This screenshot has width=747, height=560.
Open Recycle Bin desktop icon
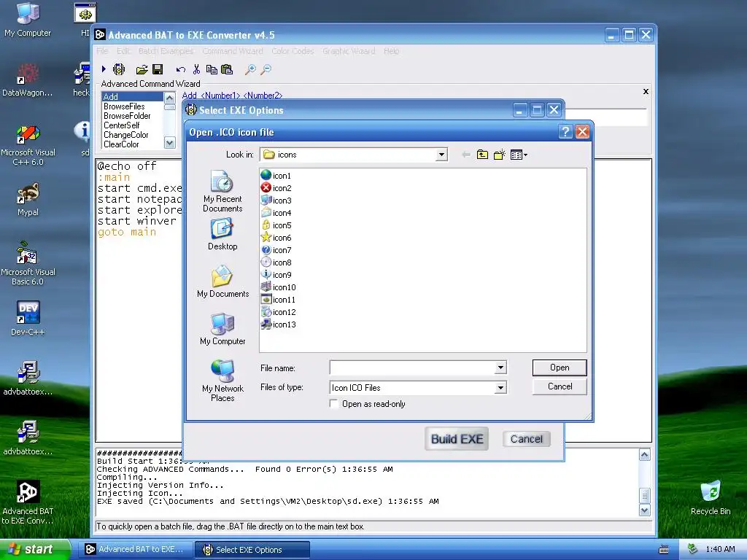(x=711, y=498)
